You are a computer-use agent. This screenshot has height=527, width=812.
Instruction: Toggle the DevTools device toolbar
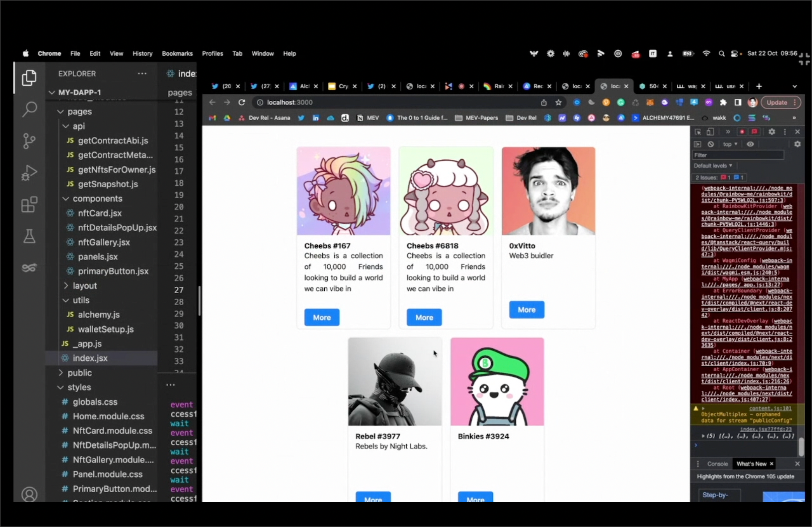(x=710, y=131)
